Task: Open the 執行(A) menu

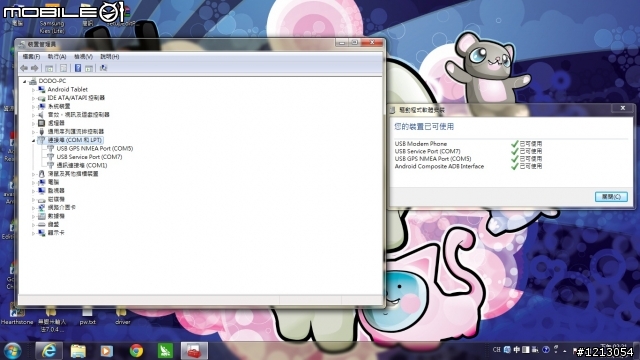Action: 57,57
